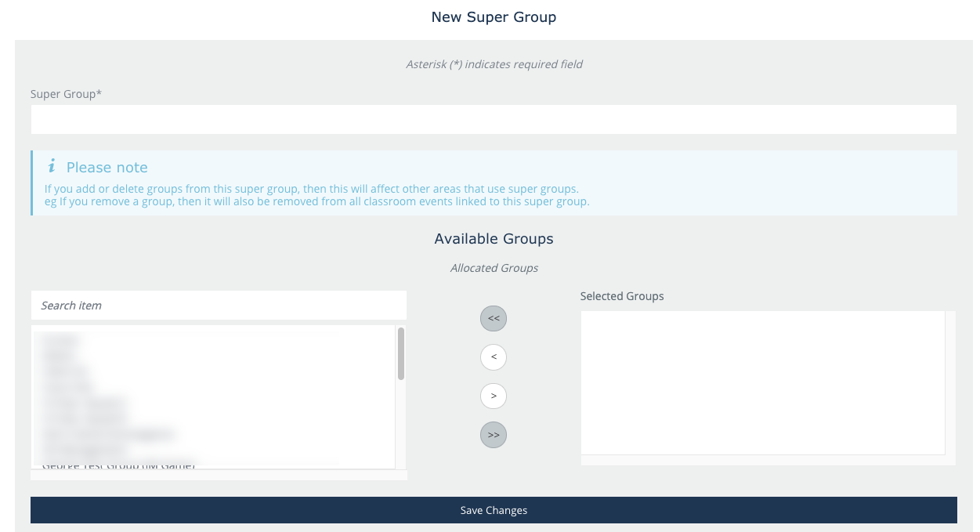Screen dimensions: 980x532
Task: Click the asterisk required field notice
Action: [494, 64]
